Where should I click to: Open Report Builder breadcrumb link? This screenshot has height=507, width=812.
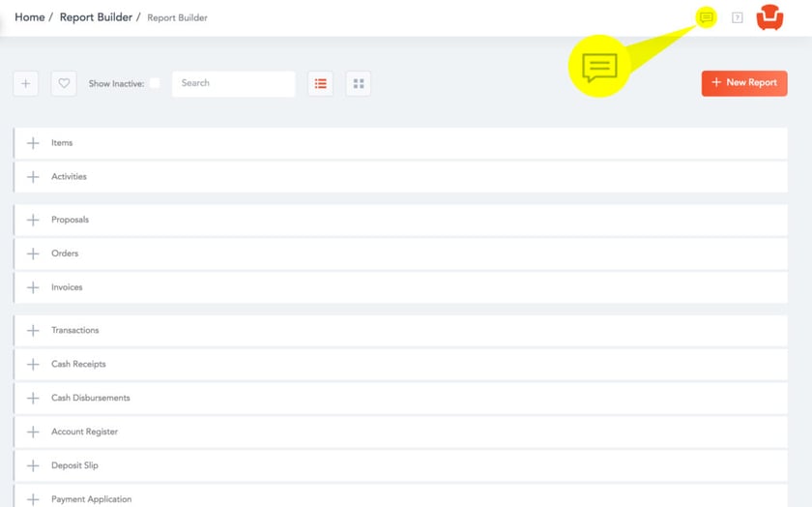coord(96,17)
